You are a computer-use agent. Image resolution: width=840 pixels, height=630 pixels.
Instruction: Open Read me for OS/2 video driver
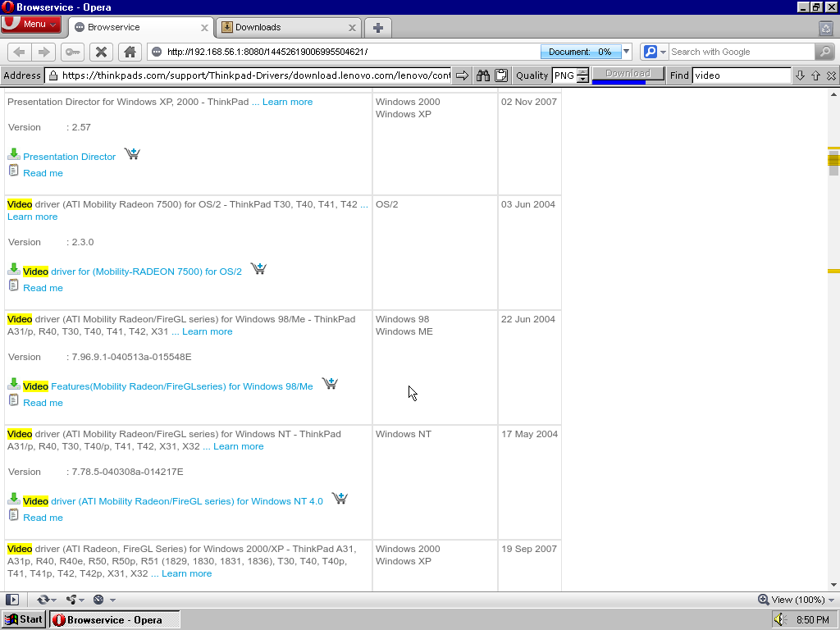point(43,288)
